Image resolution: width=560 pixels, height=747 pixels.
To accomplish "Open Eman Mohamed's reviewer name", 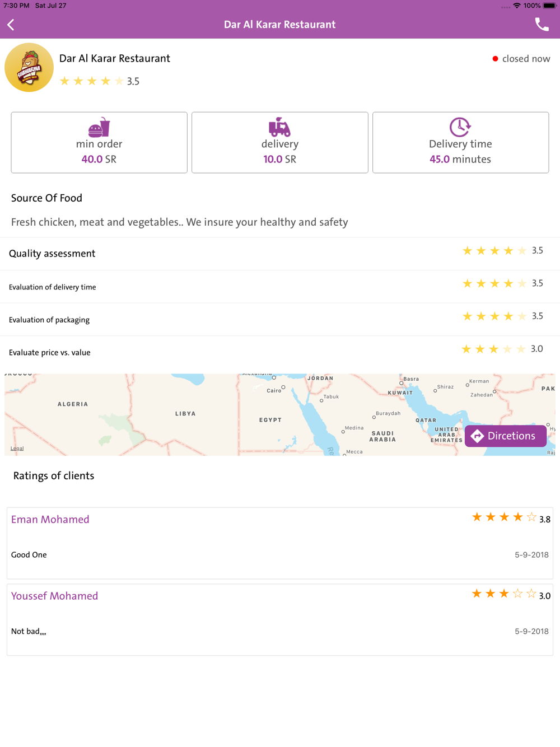I will tap(50, 519).
